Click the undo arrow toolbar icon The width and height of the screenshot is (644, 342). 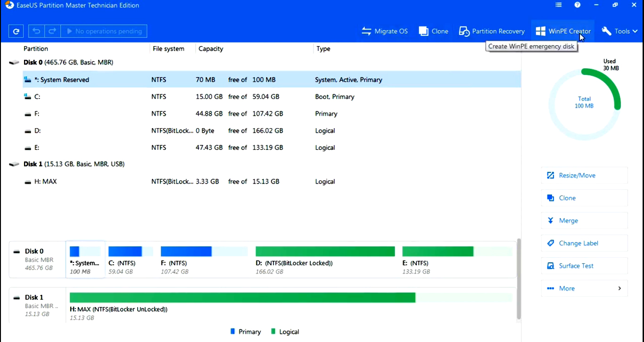36,31
